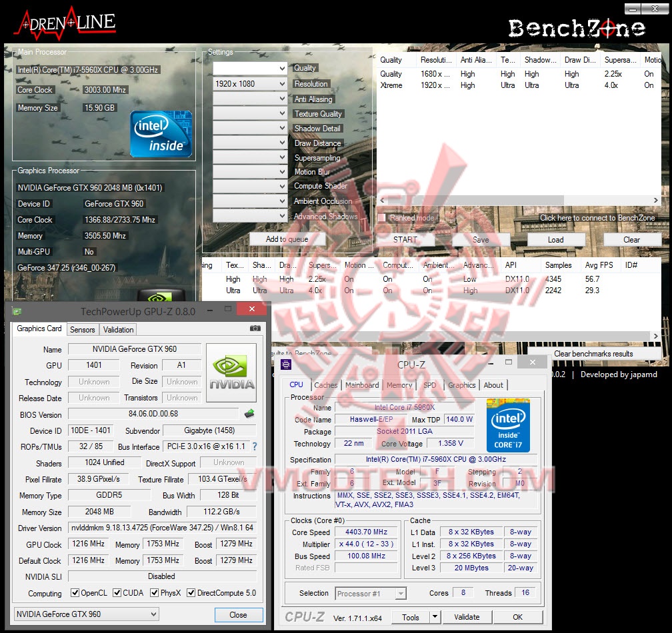
Task: Open the Texture Quality dropdown
Action: pos(250,113)
